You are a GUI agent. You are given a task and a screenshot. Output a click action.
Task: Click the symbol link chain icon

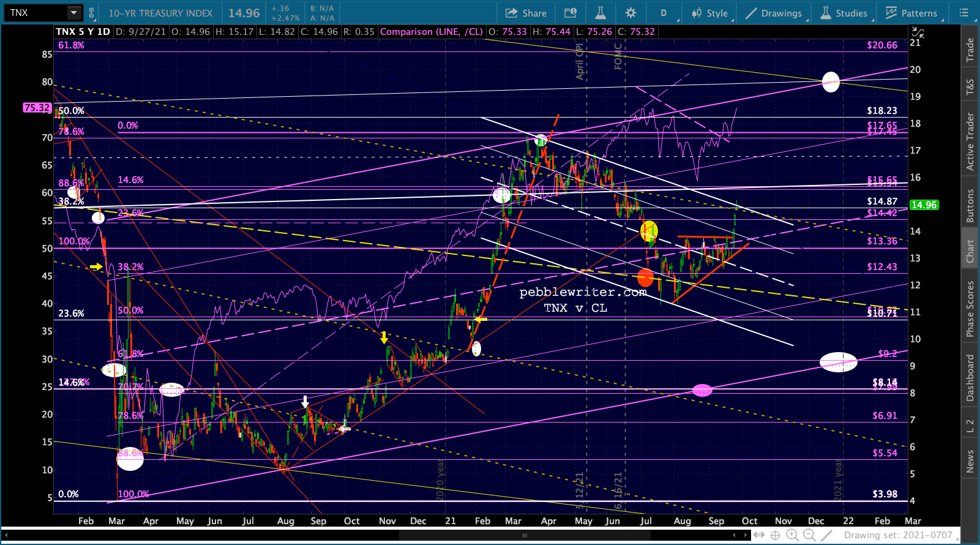pos(92,13)
